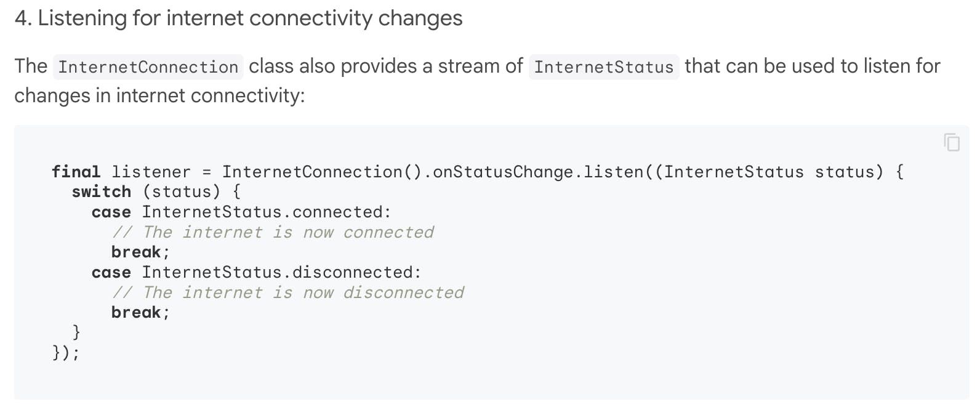Click 'listener' variable name in the code

151,172
